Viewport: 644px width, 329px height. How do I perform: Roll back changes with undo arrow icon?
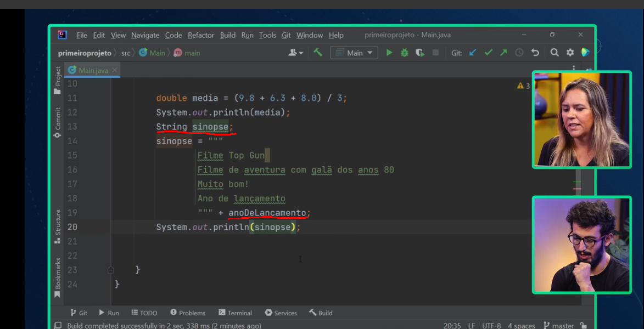(535, 53)
